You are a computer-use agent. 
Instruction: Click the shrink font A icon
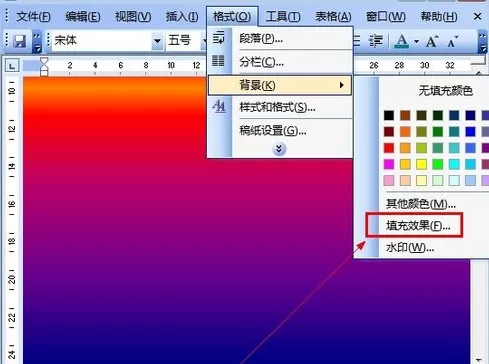(453, 41)
